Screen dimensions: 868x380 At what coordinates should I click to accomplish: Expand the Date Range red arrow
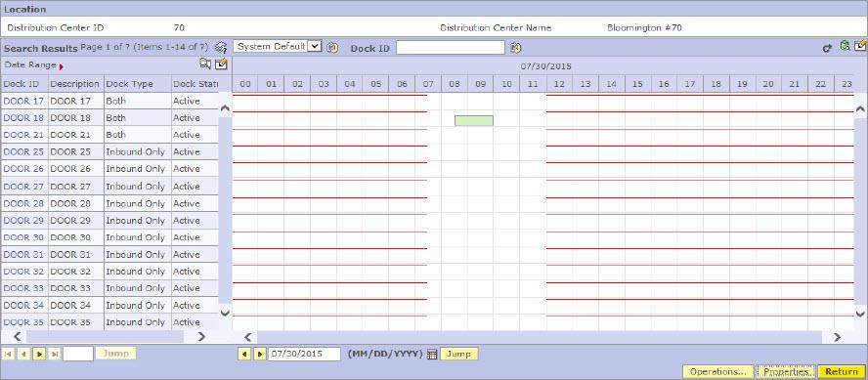click(61, 67)
